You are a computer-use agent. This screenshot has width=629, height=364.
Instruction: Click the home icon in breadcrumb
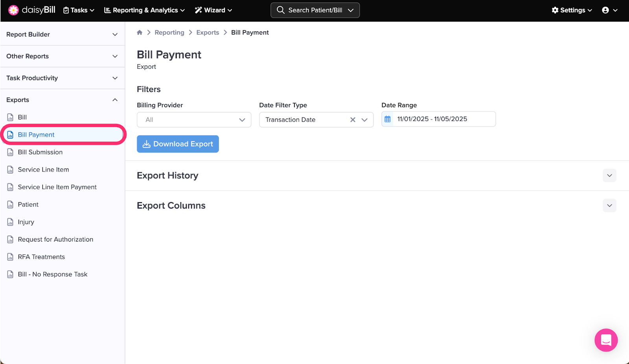(140, 33)
